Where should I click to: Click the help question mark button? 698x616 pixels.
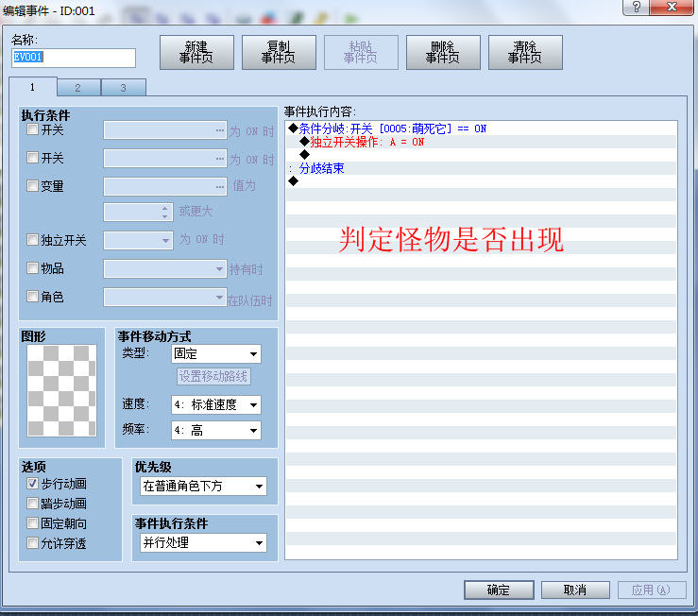(x=636, y=7)
